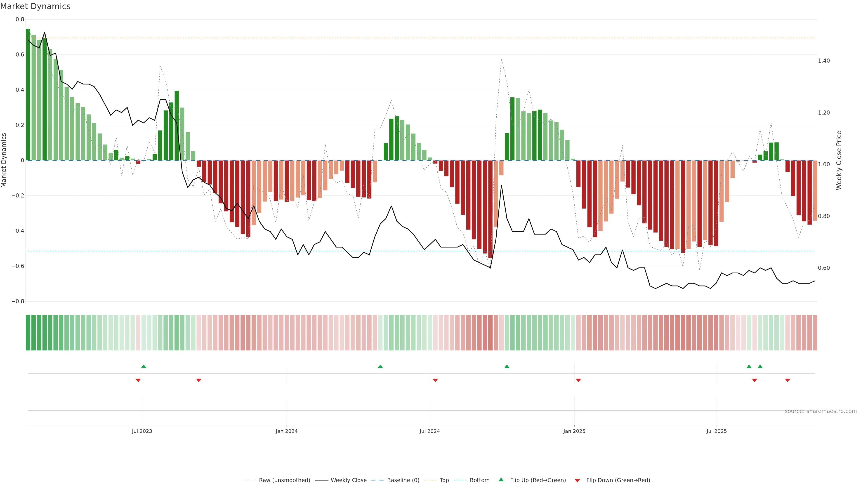Click the Jan 2024 x-axis label
868x488 pixels.
[x=286, y=431]
